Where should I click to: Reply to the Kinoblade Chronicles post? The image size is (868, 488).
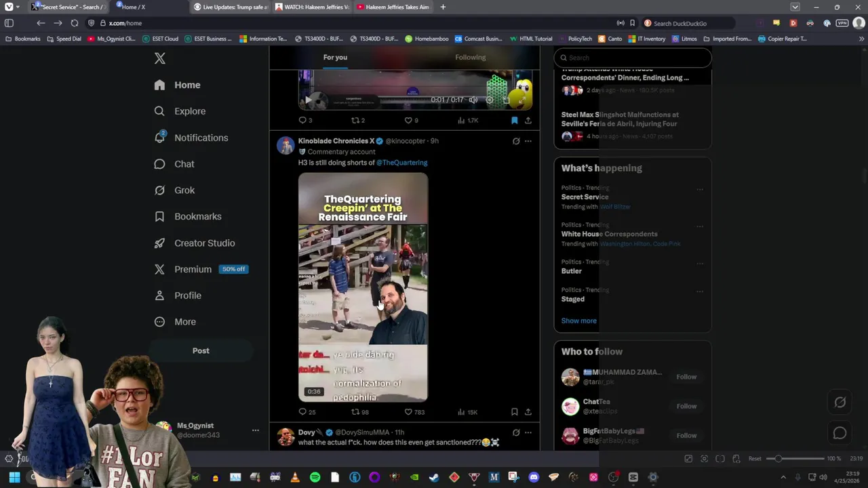pyautogui.click(x=307, y=412)
